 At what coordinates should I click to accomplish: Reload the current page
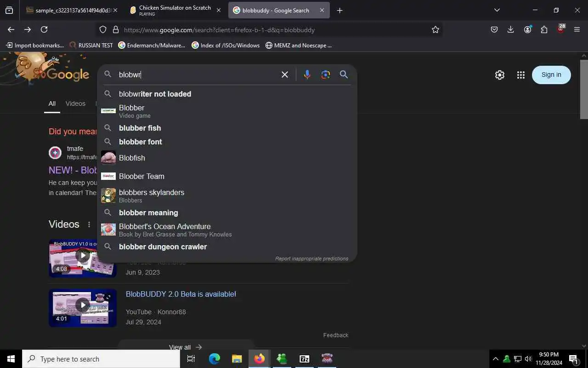[44, 29]
